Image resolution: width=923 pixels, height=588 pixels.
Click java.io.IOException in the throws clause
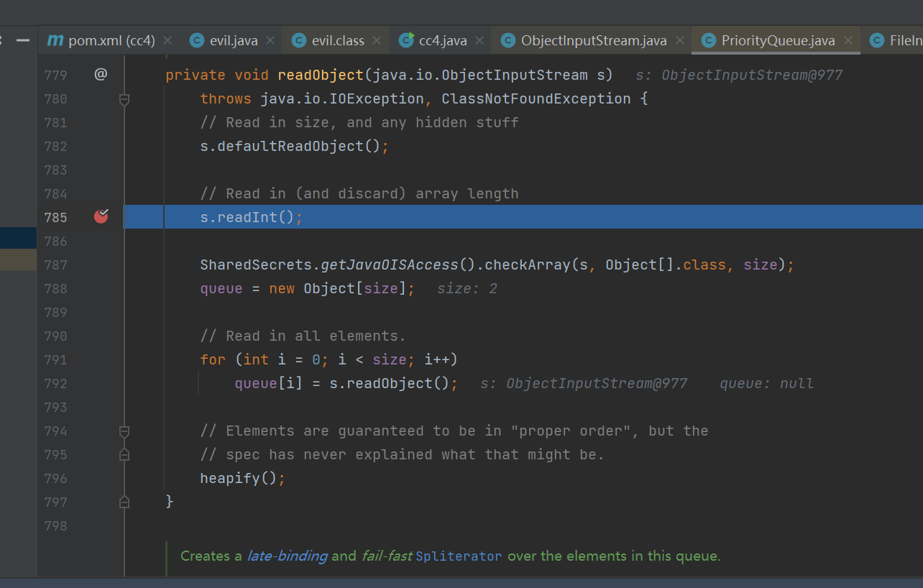click(x=342, y=98)
